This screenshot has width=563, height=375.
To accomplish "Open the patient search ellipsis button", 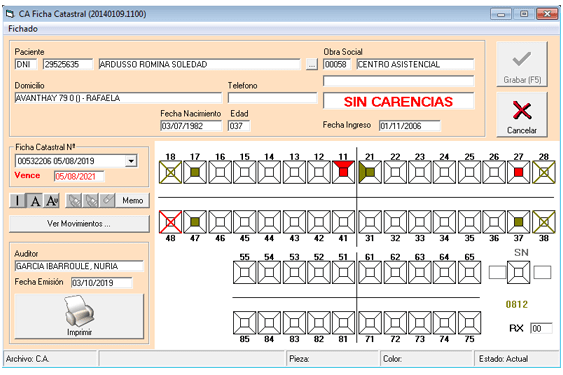I will tap(312, 65).
